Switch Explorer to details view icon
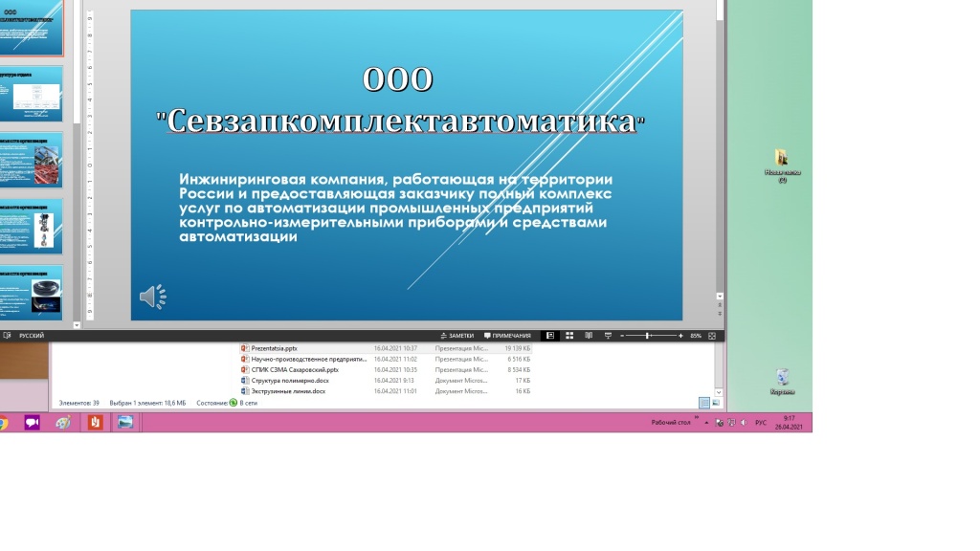Image resolution: width=980 pixels, height=551 pixels. tap(703, 403)
